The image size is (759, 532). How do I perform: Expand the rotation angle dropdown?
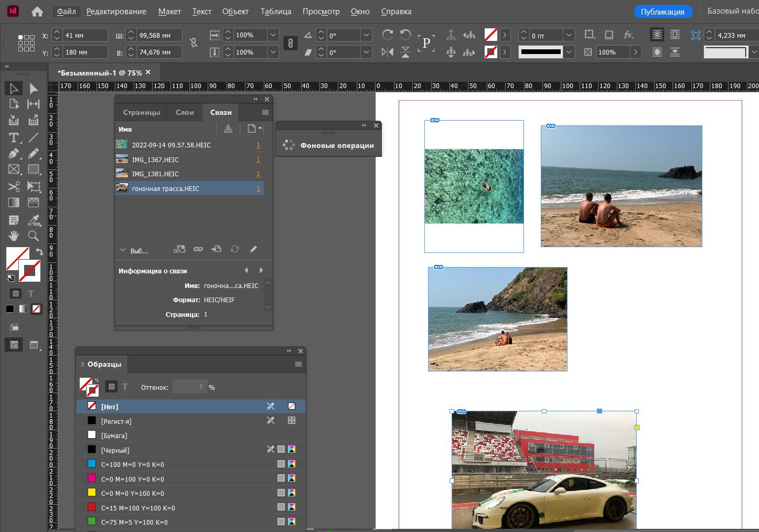[x=366, y=35]
